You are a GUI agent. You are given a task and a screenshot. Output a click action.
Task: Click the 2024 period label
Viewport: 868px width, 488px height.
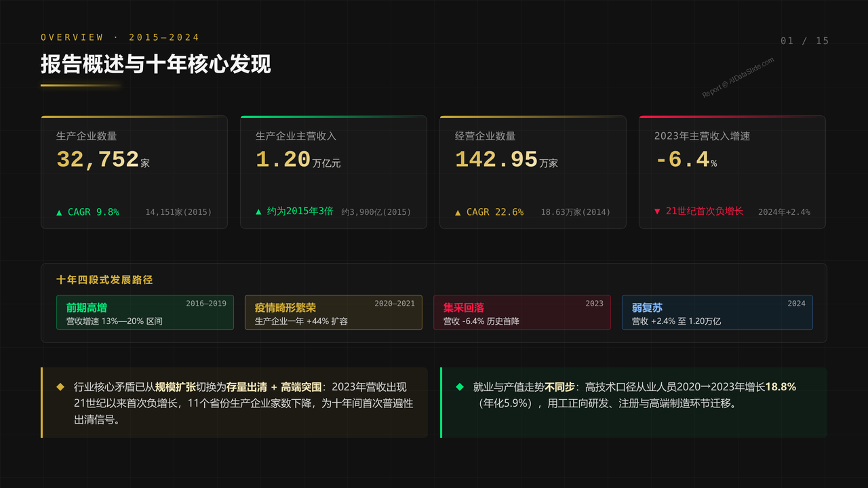tap(797, 304)
